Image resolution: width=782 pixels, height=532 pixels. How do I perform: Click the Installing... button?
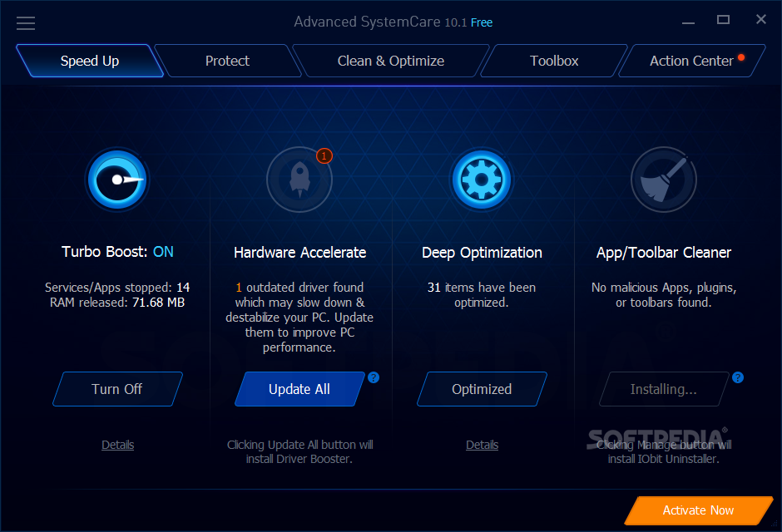pos(663,389)
